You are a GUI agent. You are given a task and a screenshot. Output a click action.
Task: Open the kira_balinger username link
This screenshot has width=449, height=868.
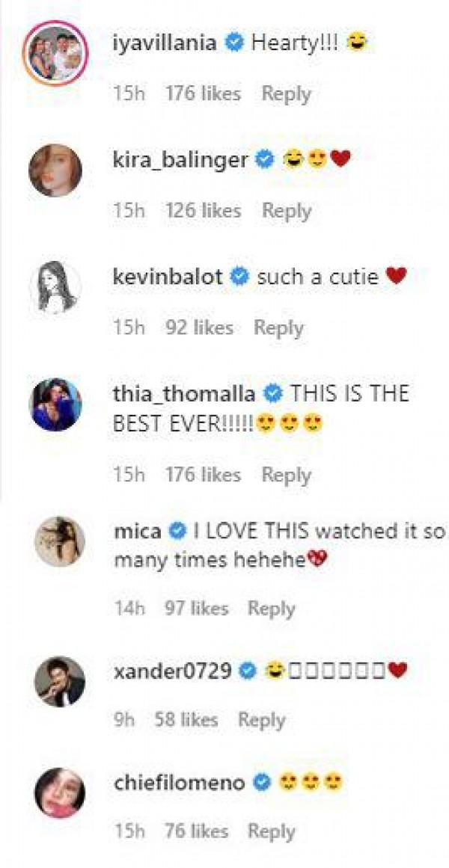point(180,159)
